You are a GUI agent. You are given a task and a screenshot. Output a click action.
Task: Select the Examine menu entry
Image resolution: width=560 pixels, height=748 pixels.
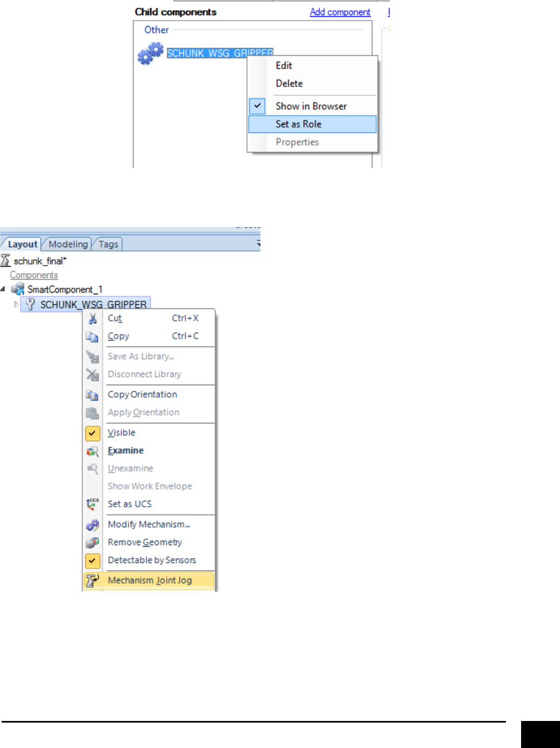click(x=149, y=451)
